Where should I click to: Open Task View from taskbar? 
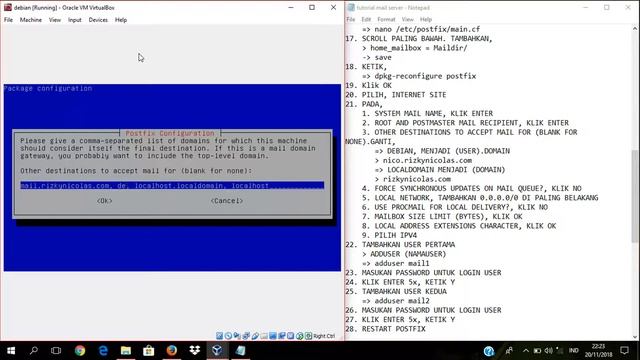56,351
